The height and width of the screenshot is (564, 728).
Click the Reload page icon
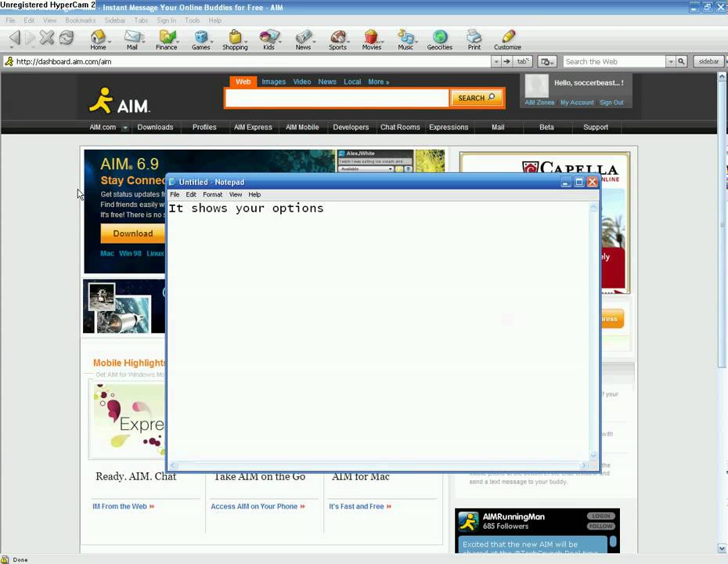click(67, 37)
